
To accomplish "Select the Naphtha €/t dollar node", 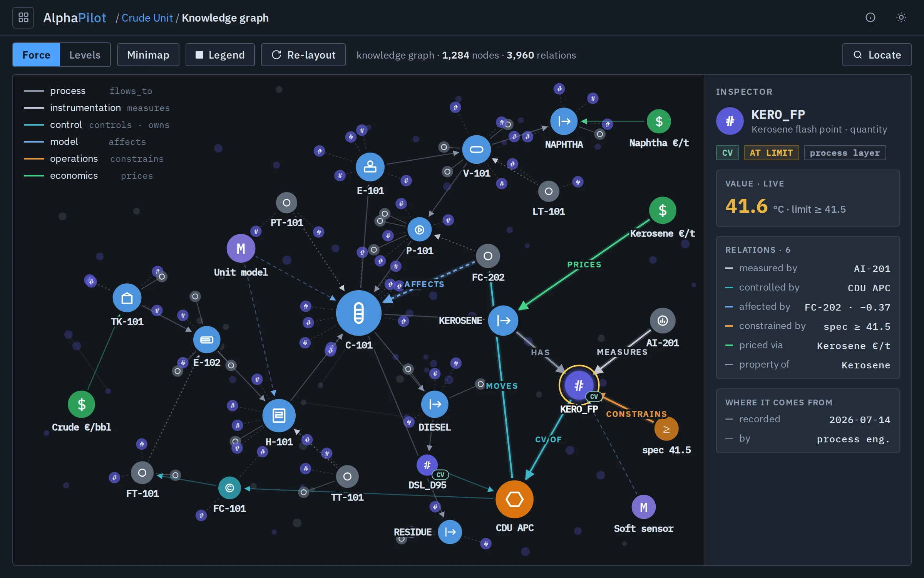I will tap(659, 121).
